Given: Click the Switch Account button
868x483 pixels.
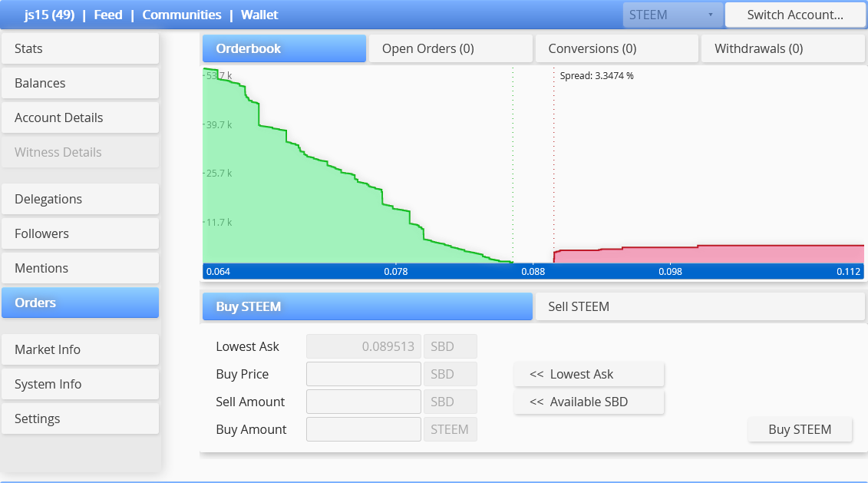Looking at the screenshot, I should [795, 15].
